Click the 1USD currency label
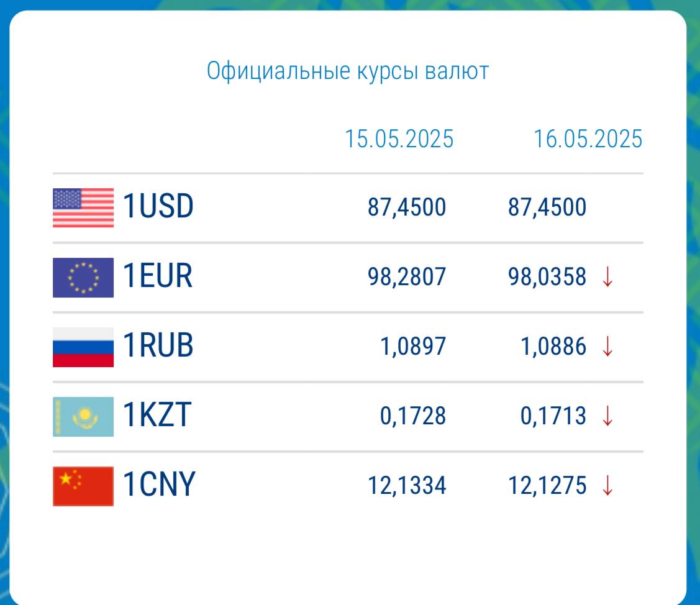Viewport: 700px width, 605px height. [x=158, y=206]
